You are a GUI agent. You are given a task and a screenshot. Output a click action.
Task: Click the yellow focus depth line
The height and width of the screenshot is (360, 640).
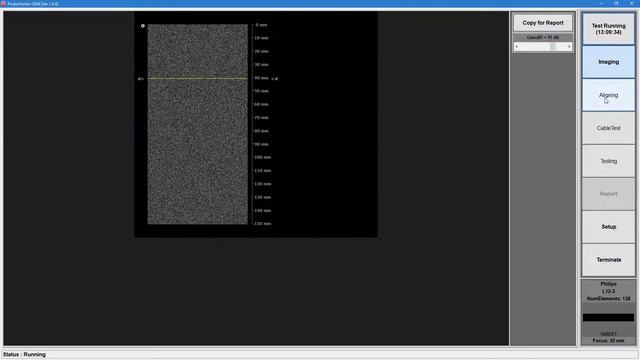pos(198,78)
